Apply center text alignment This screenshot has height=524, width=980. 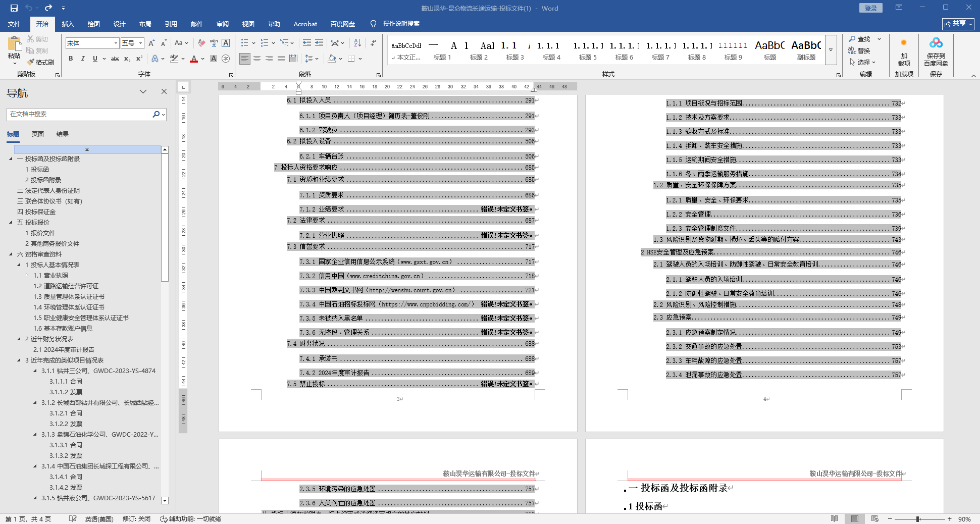click(x=257, y=59)
